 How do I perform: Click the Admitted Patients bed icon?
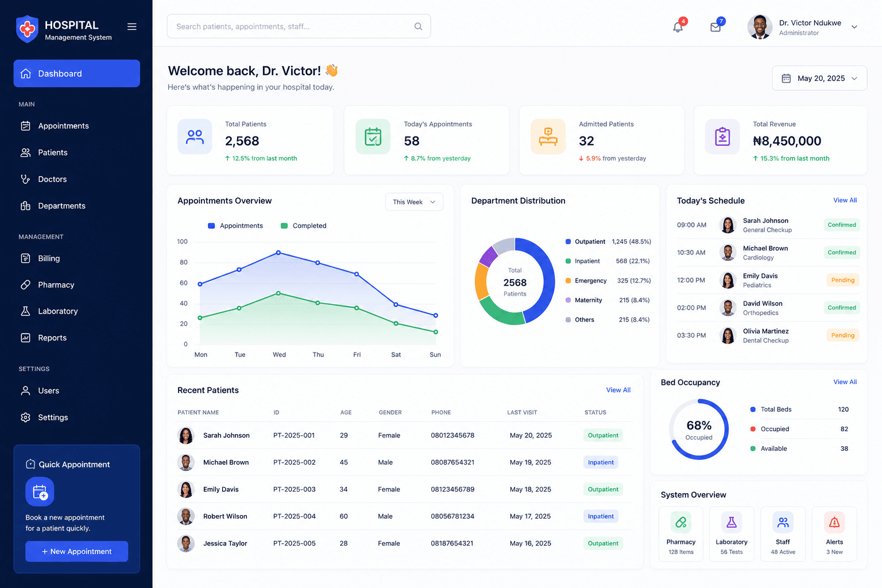pyautogui.click(x=548, y=137)
